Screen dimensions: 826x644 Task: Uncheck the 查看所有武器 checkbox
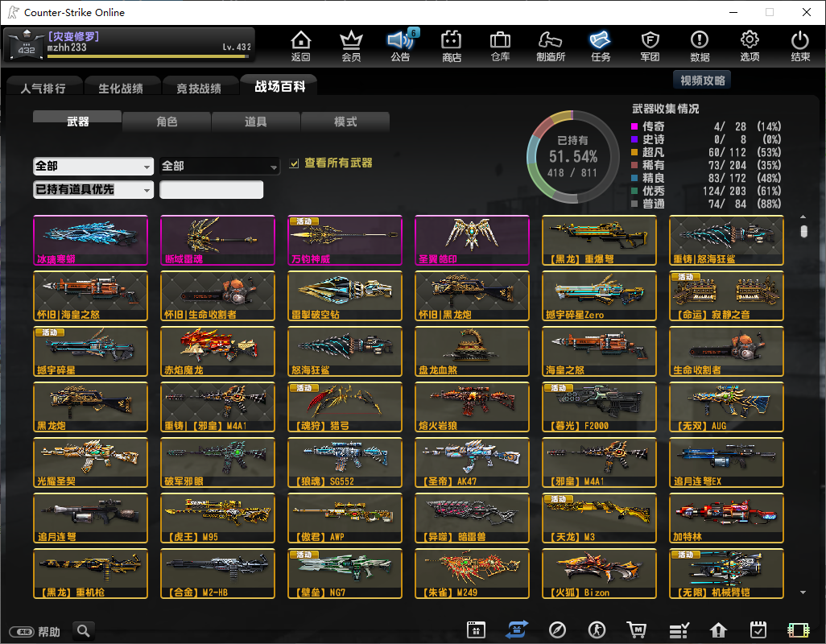pyautogui.click(x=295, y=163)
